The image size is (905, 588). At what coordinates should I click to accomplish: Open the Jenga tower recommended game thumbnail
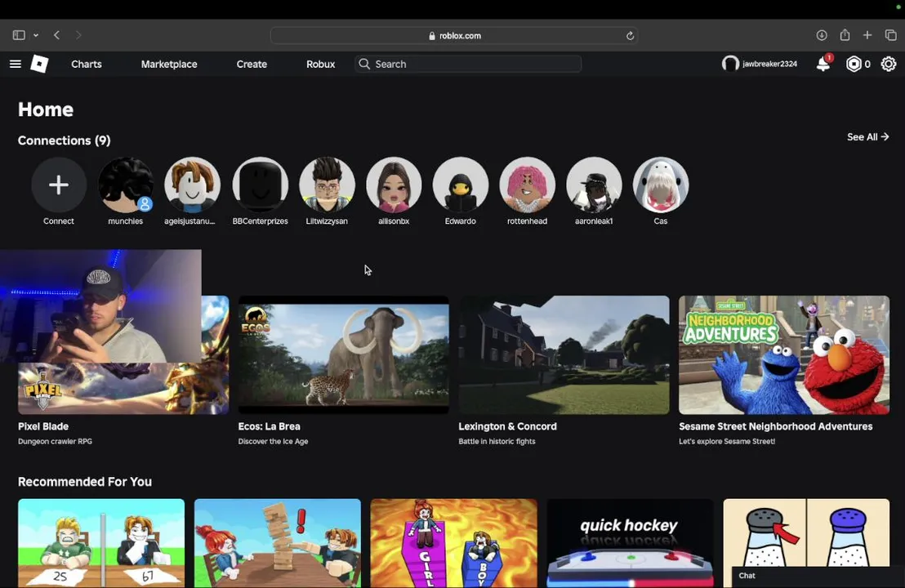point(278,543)
